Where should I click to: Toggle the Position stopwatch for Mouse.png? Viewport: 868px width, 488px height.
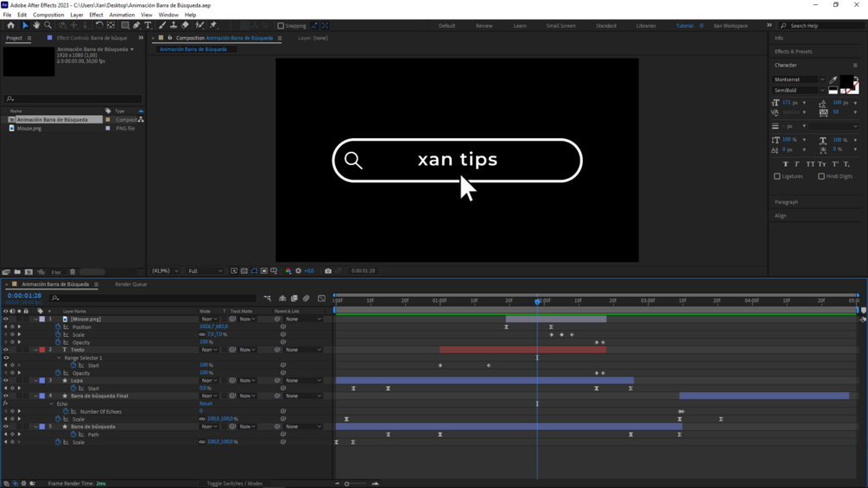pos(58,327)
